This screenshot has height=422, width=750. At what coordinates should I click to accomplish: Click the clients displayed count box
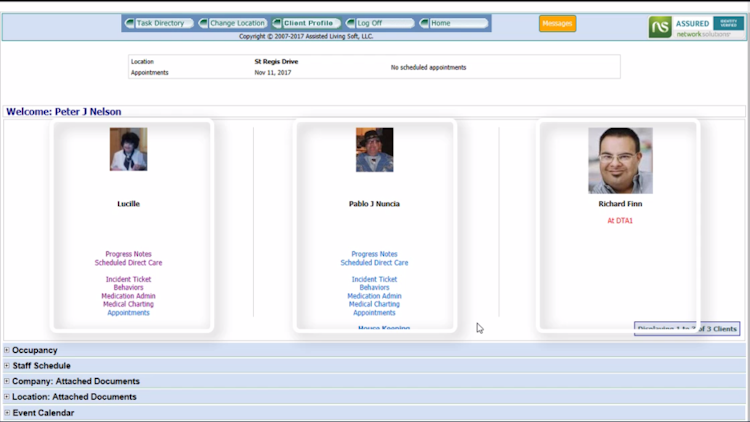click(x=687, y=329)
